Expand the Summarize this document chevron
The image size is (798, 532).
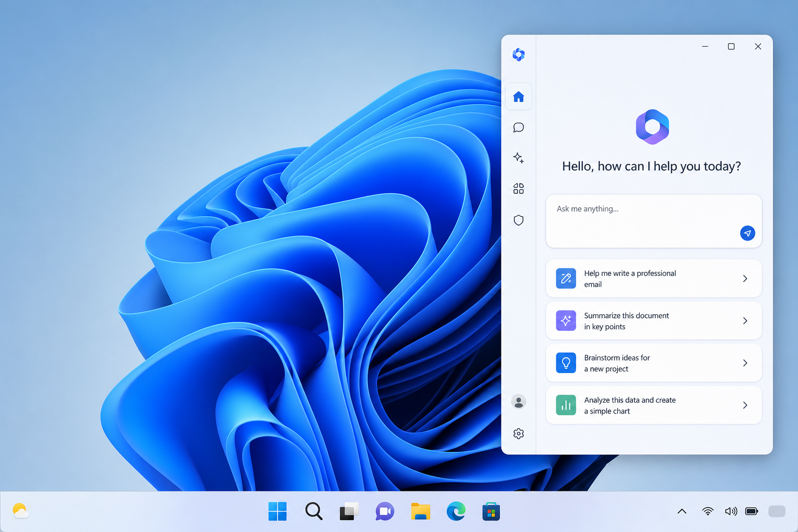tap(745, 321)
